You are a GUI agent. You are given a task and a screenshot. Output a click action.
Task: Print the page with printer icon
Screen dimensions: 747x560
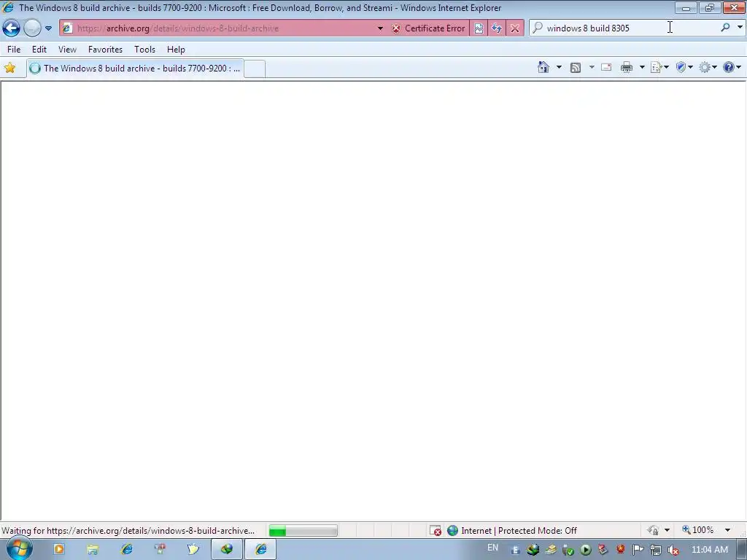tap(627, 67)
